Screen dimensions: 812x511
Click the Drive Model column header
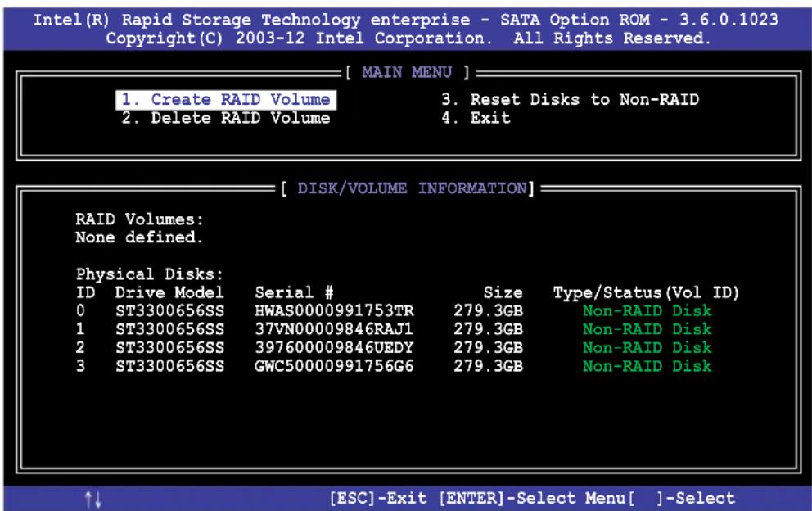point(169,292)
